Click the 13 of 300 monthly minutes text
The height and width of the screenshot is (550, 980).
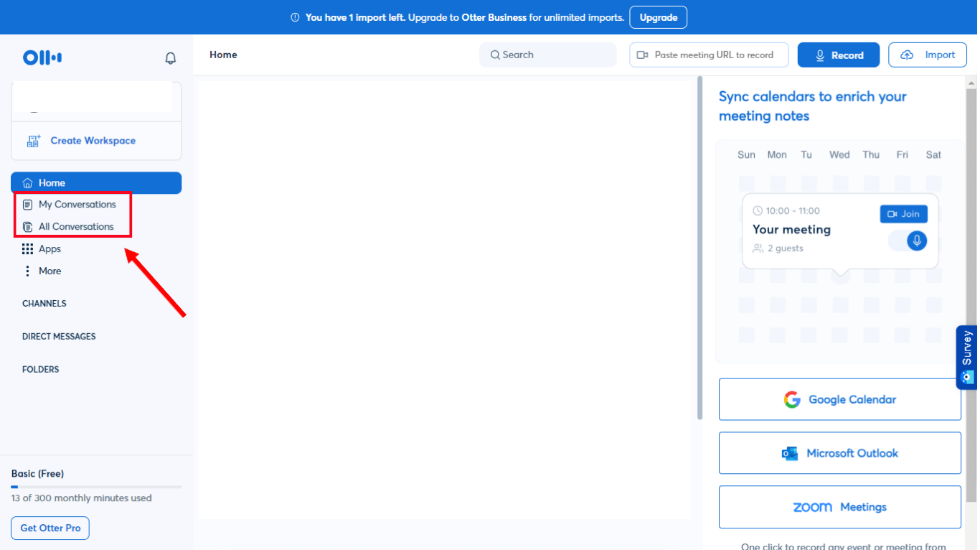pyautogui.click(x=81, y=498)
